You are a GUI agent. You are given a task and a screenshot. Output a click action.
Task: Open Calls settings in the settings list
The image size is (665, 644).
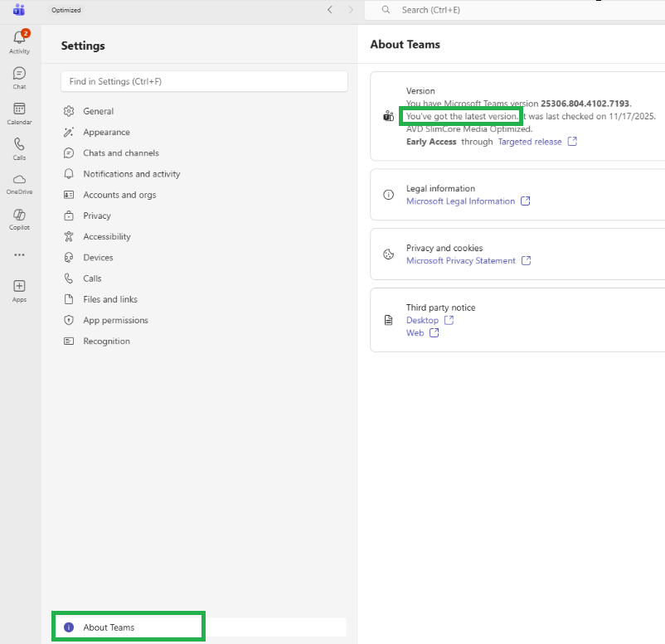(205, 278)
